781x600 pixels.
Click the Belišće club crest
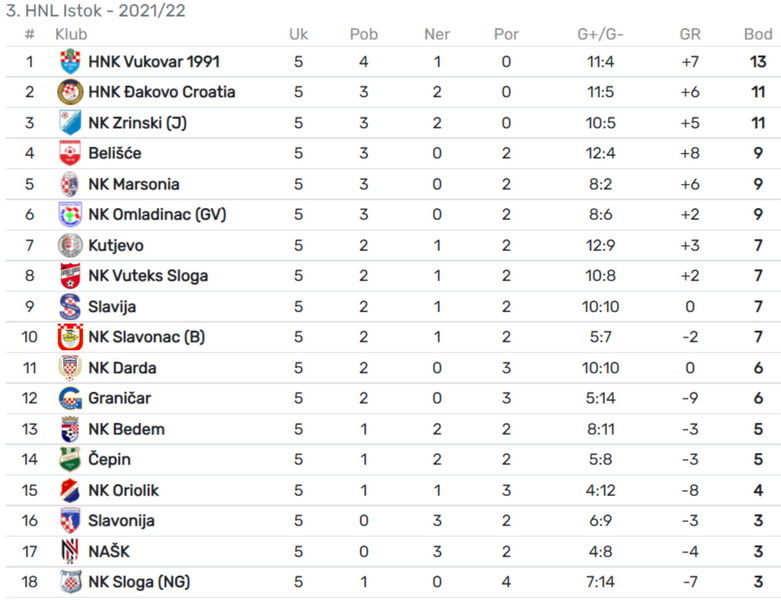pos(70,153)
